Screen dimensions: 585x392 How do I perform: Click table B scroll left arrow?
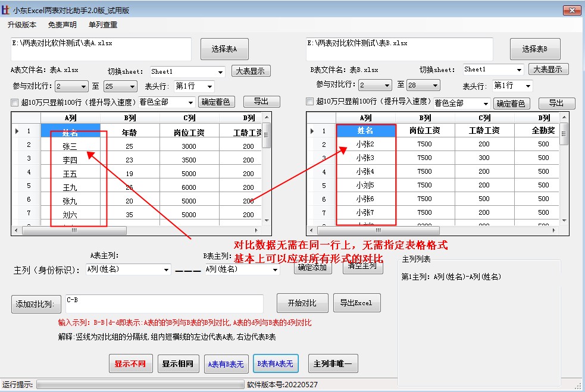pyautogui.click(x=312, y=230)
